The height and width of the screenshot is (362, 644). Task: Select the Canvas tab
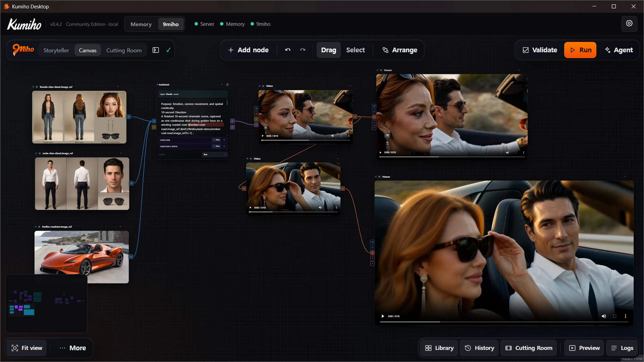pyautogui.click(x=88, y=50)
